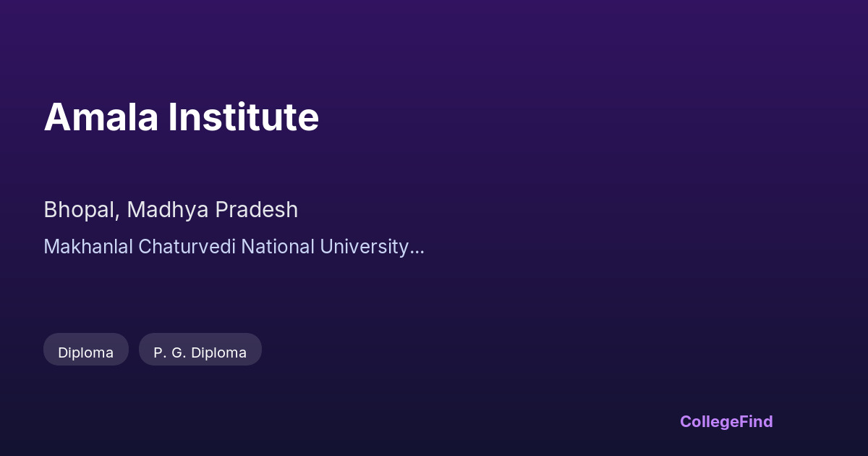This screenshot has height=456, width=868.
Task: Click the word College in the CollegeFind logo
Action: coord(710,421)
